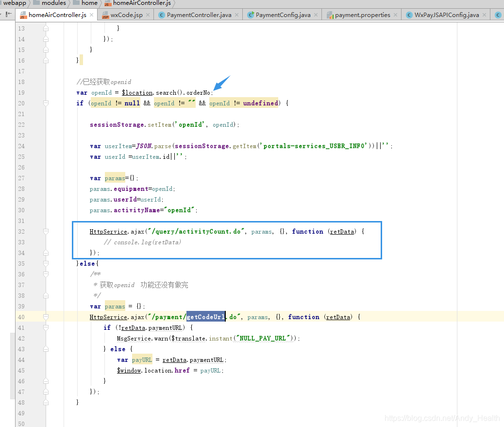504x427 pixels.
Task: Collapse the if block at line 41
Action: click(x=46, y=327)
